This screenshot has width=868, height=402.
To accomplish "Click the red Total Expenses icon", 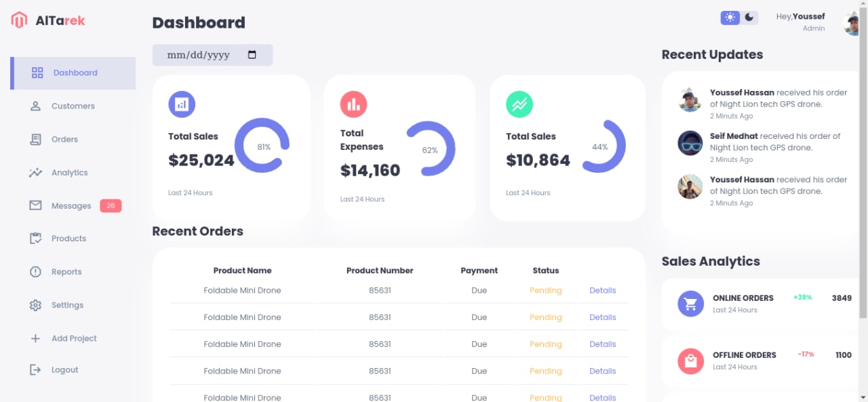I will (x=353, y=104).
